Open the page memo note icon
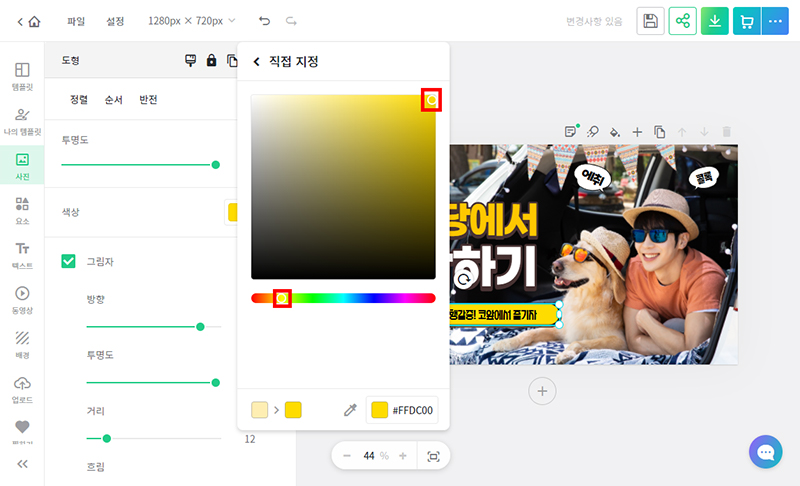The height and width of the screenshot is (486, 800). [x=570, y=132]
